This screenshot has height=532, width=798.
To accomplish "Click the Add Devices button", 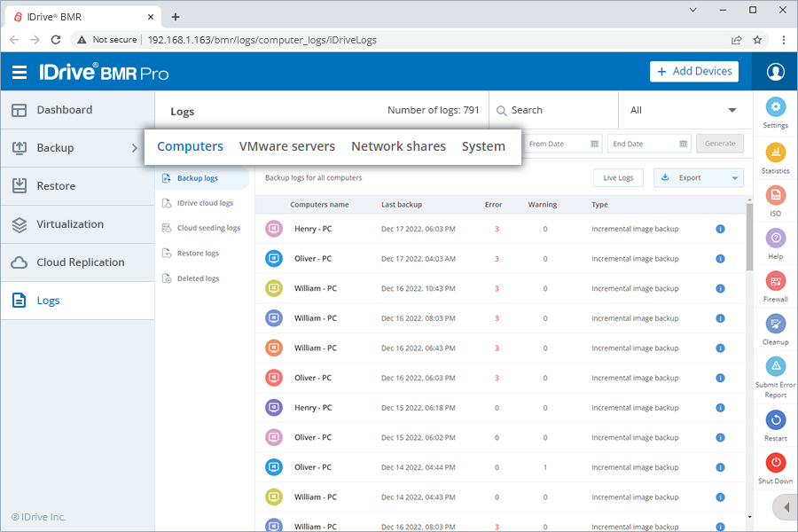I will point(694,71).
